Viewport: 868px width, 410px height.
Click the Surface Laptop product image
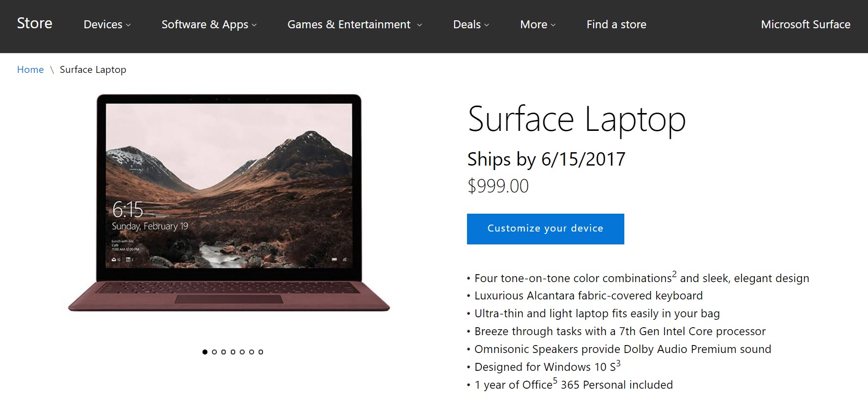(x=229, y=202)
